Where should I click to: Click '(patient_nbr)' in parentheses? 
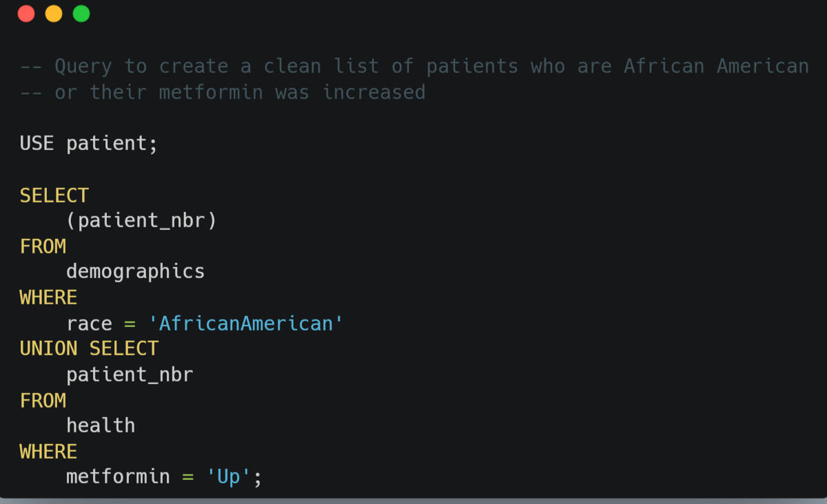(x=141, y=221)
